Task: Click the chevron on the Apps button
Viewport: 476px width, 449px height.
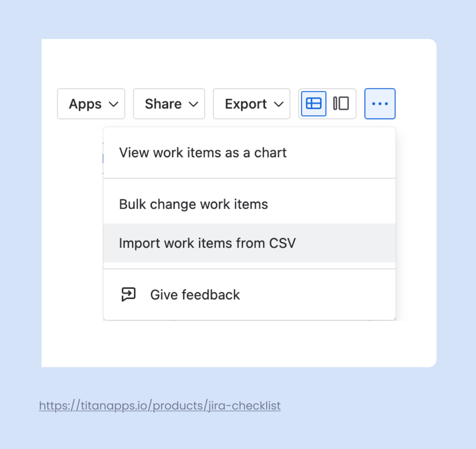Action: coord(113,104)
